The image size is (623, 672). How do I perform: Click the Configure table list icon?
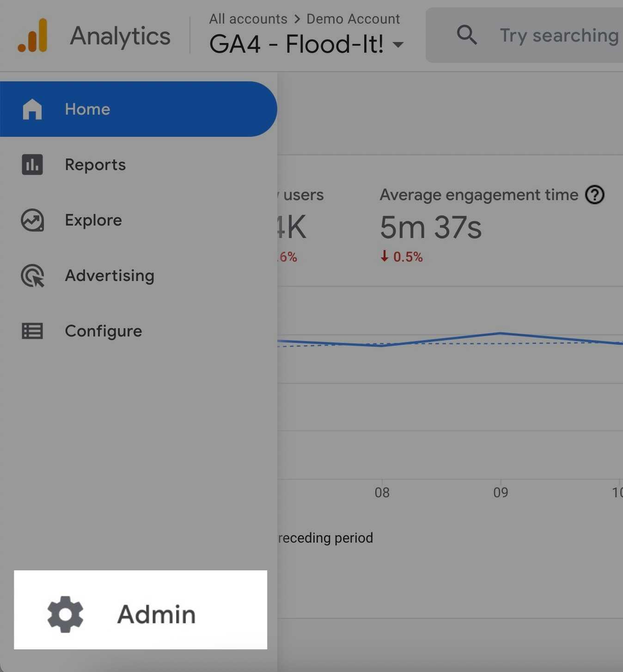32,331
